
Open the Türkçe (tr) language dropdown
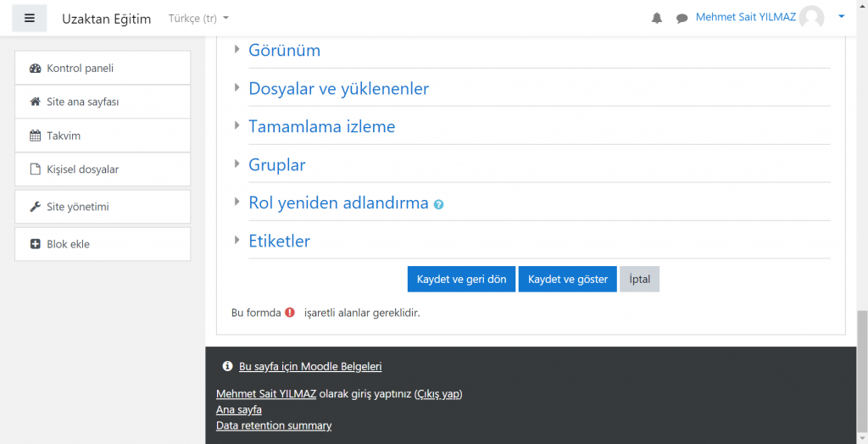(x=198, y=19)
